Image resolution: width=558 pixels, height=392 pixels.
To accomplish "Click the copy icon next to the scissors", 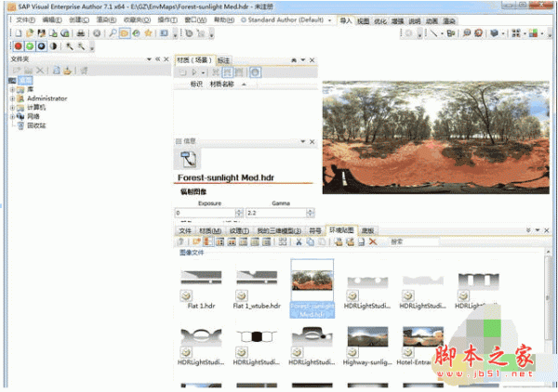I will (311, 242).
